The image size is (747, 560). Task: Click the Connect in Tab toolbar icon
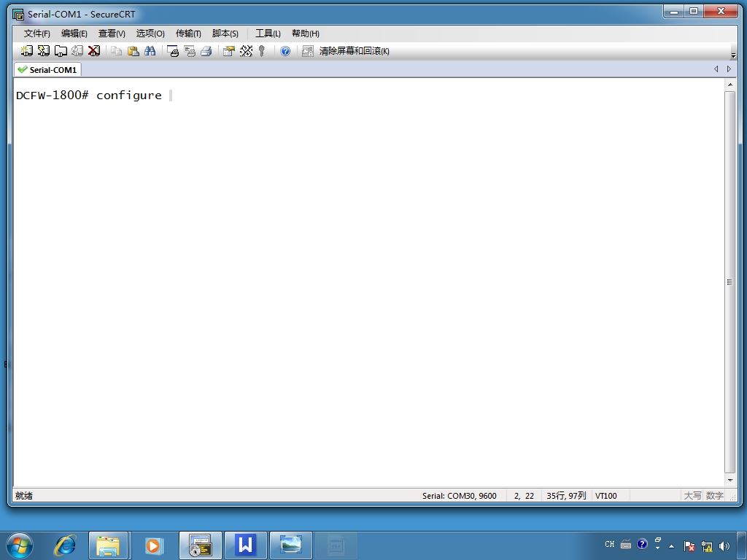pos(61,51)
